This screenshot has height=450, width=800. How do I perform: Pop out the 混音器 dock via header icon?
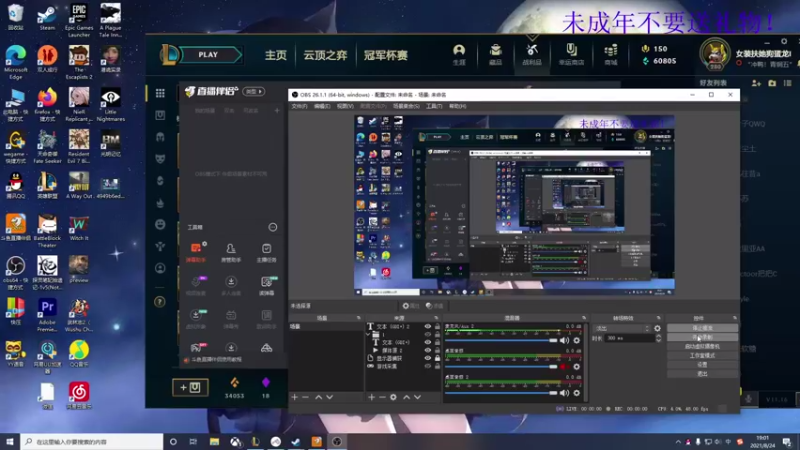[x=584, y=318]
